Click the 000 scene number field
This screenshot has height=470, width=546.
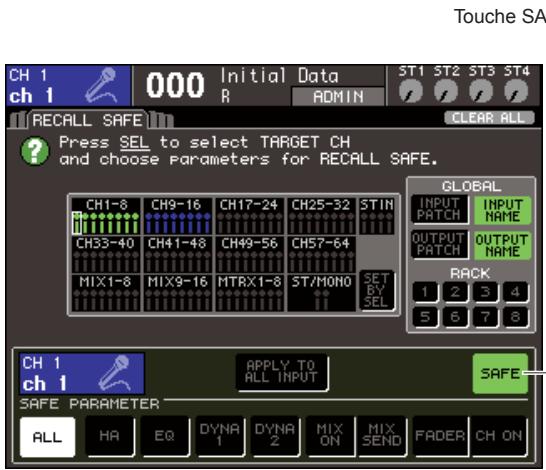tap(175, 86)
